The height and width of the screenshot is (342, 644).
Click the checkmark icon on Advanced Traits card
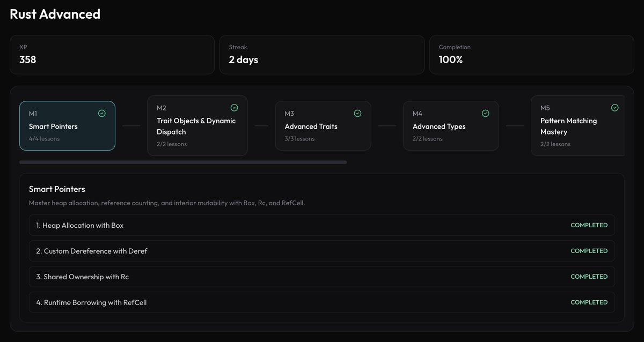pos(357,114)
